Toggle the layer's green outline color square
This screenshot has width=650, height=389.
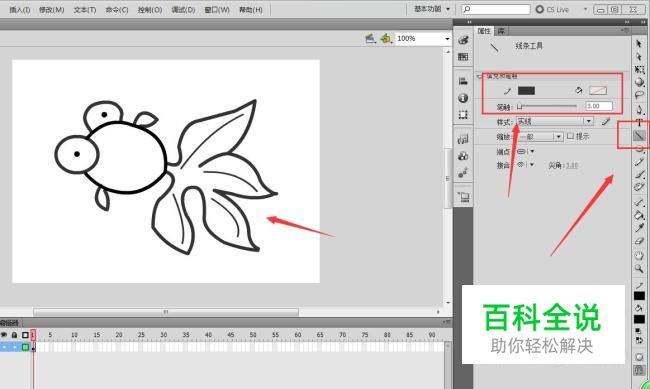tap(25, 346)
